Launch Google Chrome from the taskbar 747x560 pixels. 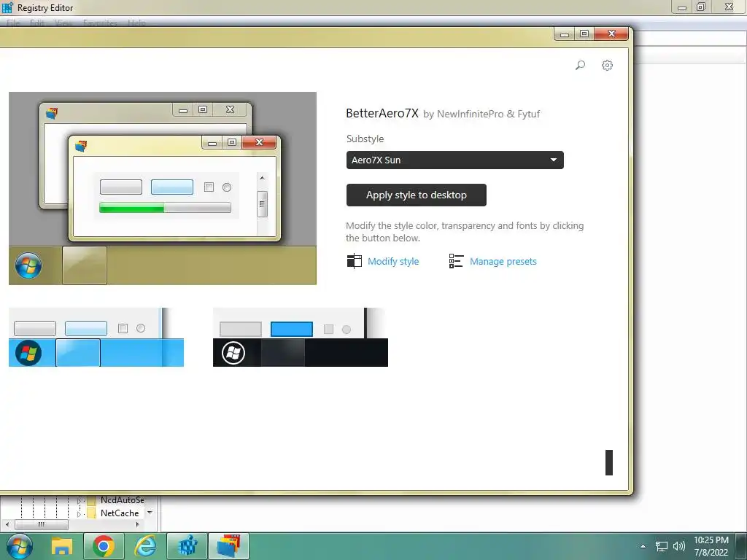click(104, 546)
